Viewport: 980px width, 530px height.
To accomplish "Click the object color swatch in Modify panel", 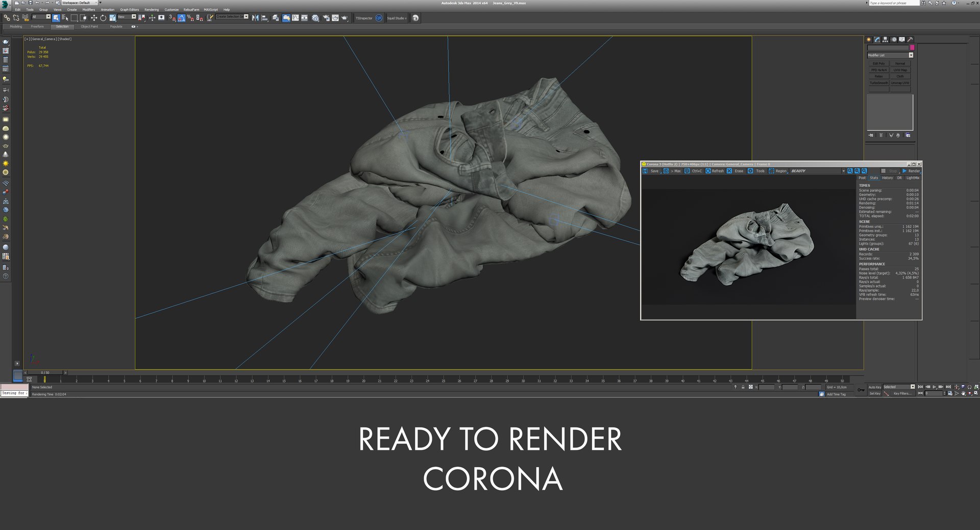I will pos(912,47).
